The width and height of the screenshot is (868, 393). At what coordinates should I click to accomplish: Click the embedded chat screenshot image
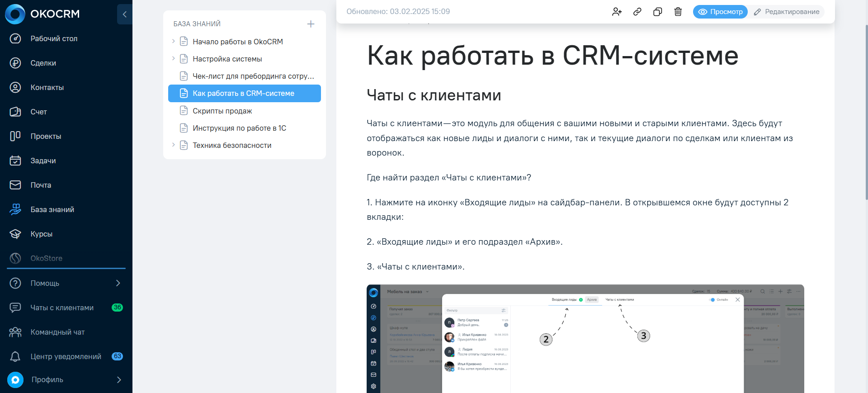click(585, 338)
